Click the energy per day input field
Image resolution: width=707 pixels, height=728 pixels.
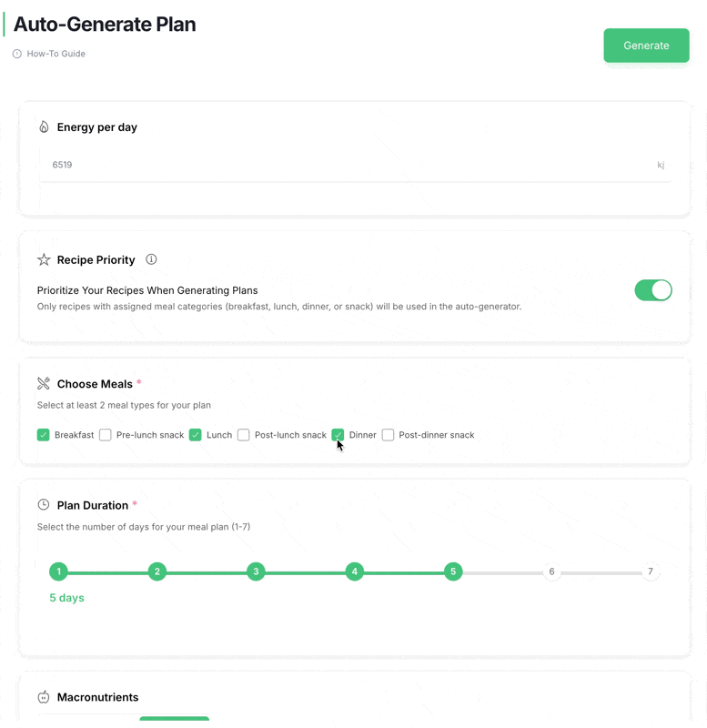click(356, 165)
